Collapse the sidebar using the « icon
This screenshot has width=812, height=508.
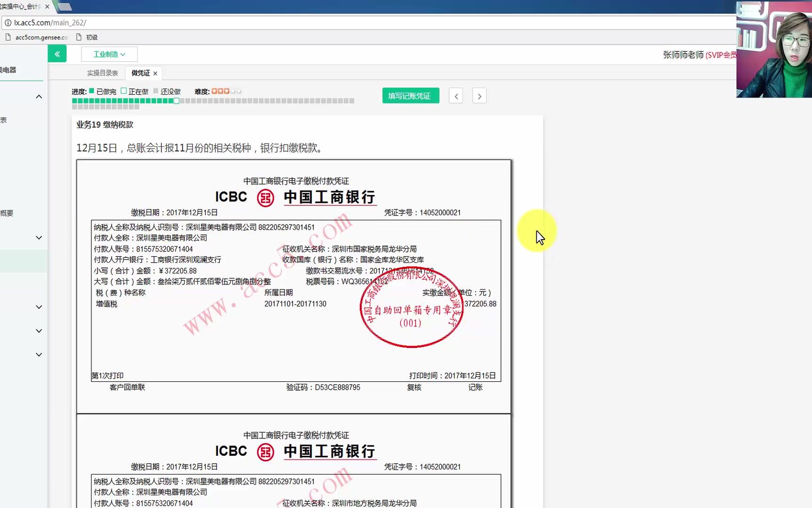[x=57, y=54]
